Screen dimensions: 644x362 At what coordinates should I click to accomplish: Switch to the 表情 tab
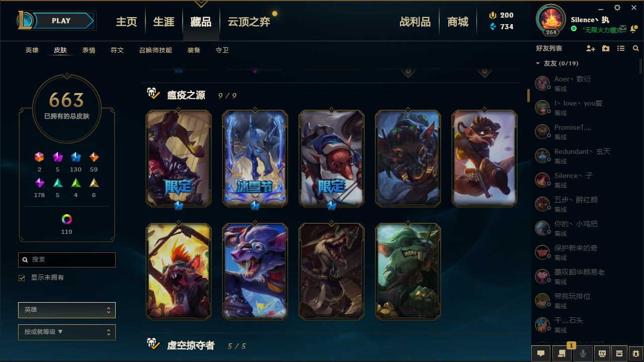(89, 50)
